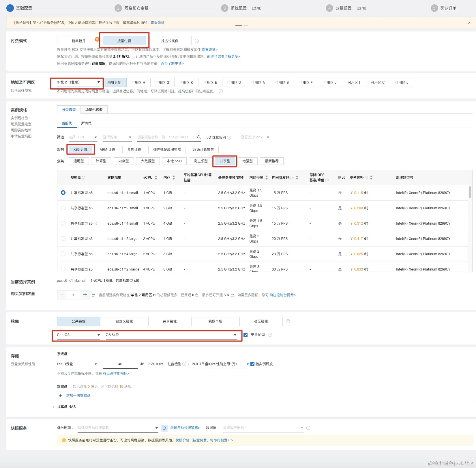Switch to the 场景化选型 tab
Screen dimensions: 476x468
pyautogui.click(x=94, y=110)
